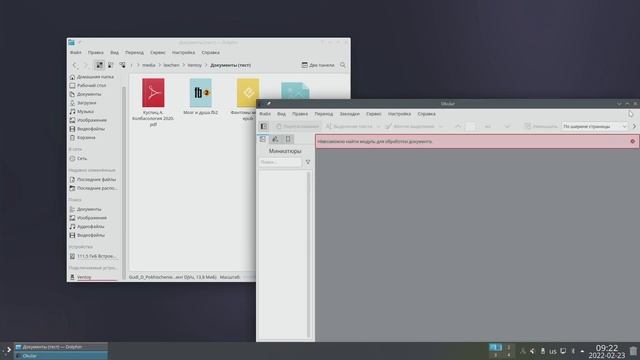This screenshot has width=640, height=360.
Task: Switch to virtual desktop 1 in pager
Action: pos(496,347)
